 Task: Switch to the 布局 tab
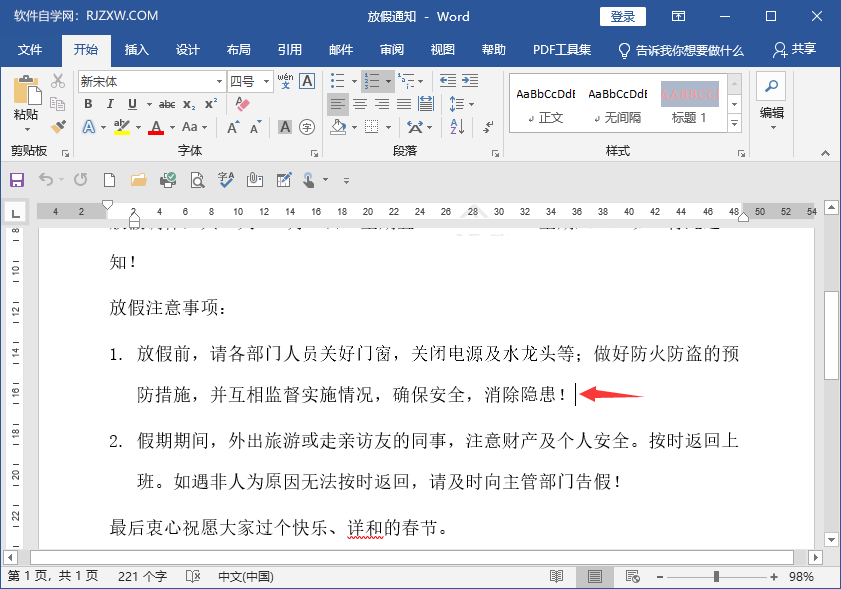[x=238, y=50]
